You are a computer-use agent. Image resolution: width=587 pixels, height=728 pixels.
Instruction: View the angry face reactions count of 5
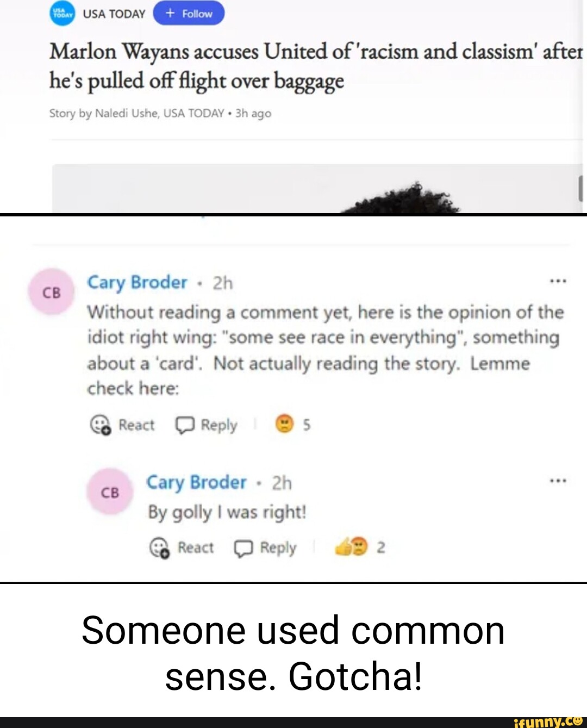(x=292, y=424)
